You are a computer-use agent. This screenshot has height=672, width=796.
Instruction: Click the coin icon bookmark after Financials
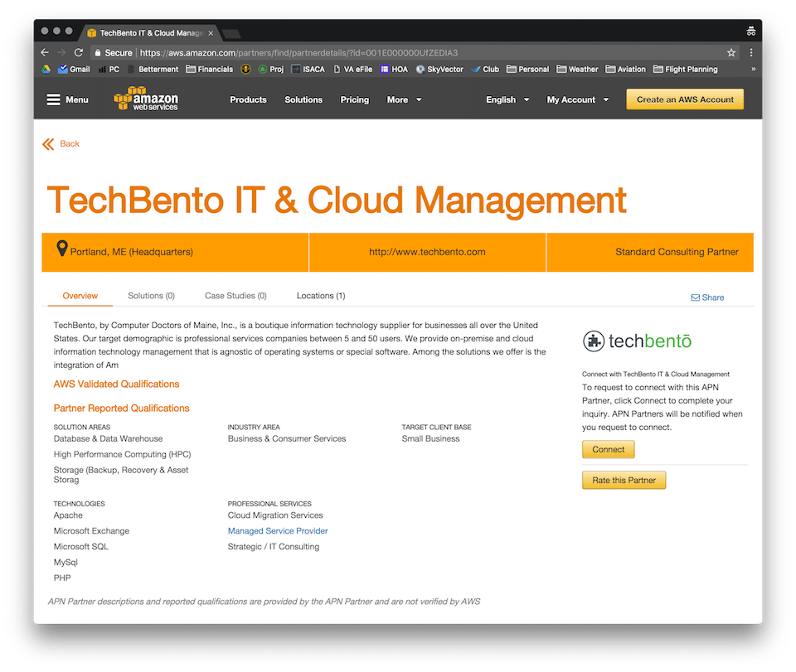tap(245, 69)
